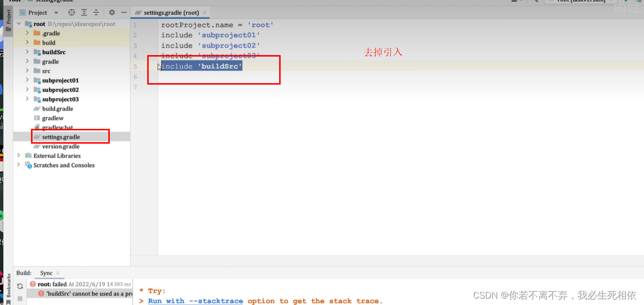Click the red error icon beside root: failed
This screenshot has width=644, height=305.
[x=33, y=284]
